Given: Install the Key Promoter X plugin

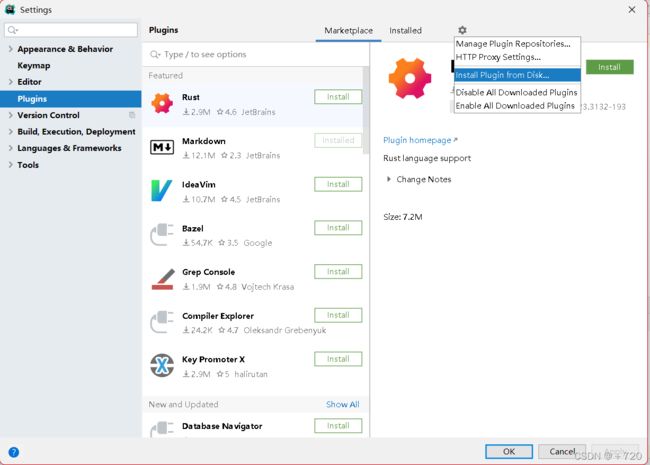Looking at the screenshot, I should (338, 359).
